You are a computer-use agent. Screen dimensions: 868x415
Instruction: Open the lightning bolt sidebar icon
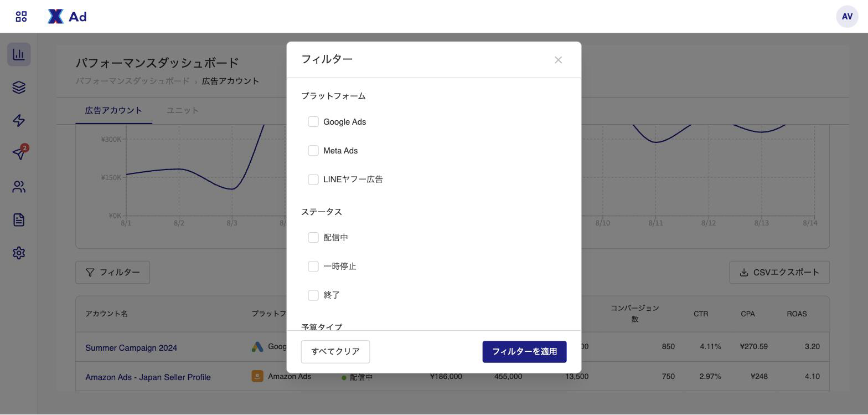point(19,121)
